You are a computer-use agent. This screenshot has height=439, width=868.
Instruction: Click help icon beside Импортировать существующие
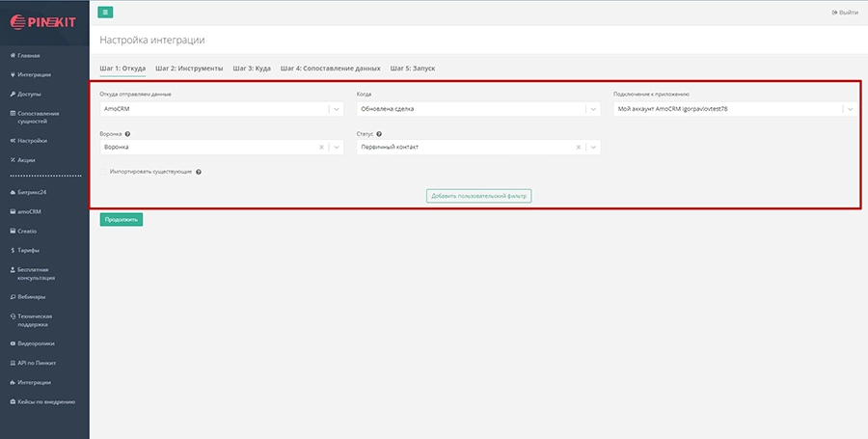tap(198, 172)
